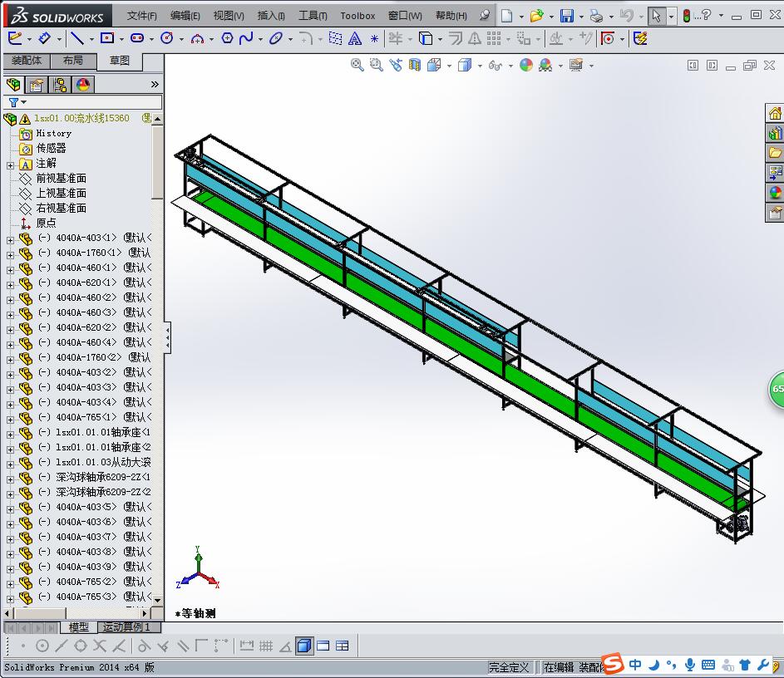The image size is (784, 678).
Task: Click the feature tree horizontal scrollbar thumb
Action: (40, 613)
